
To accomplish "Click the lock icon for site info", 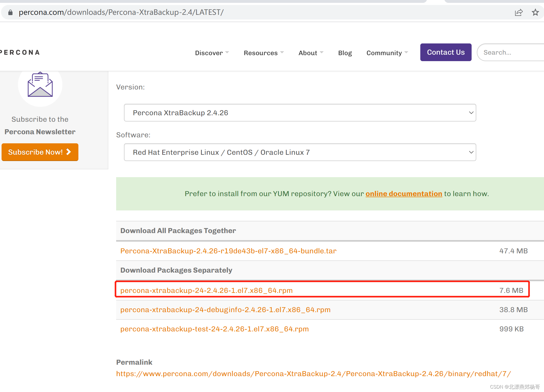I will click(x=10, y=12).
